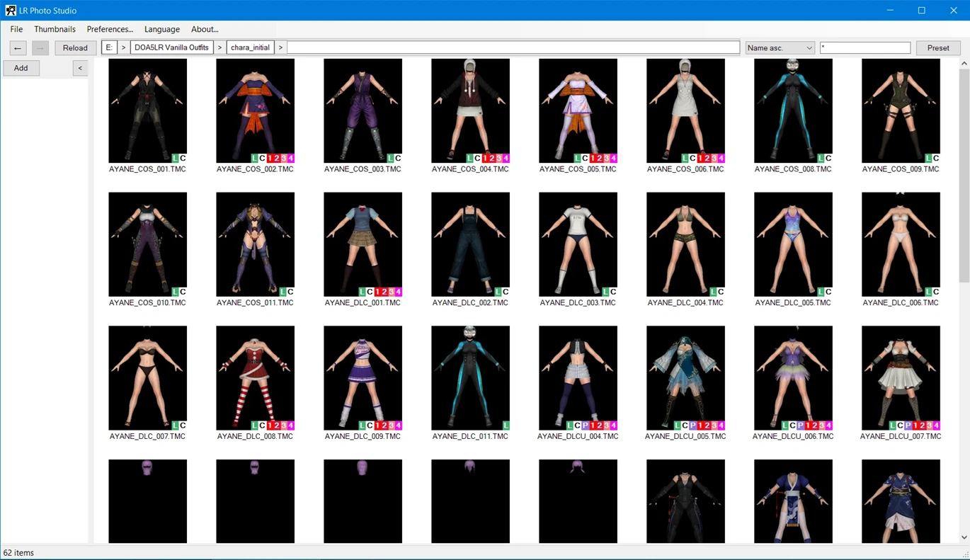Screen dimensions: 970x560
Task: Expand the arrow after chara_initial
Action: pyautogui.click(x=280, y=47)
